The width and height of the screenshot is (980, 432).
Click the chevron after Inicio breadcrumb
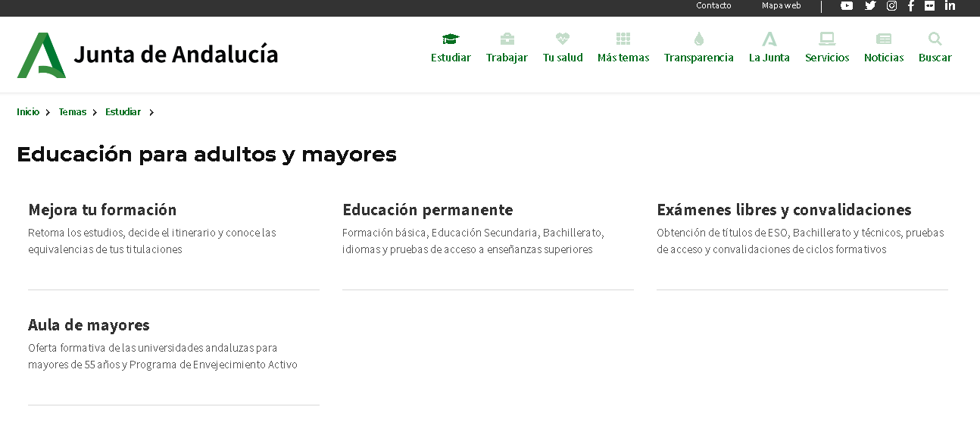[x=48, y=112]
